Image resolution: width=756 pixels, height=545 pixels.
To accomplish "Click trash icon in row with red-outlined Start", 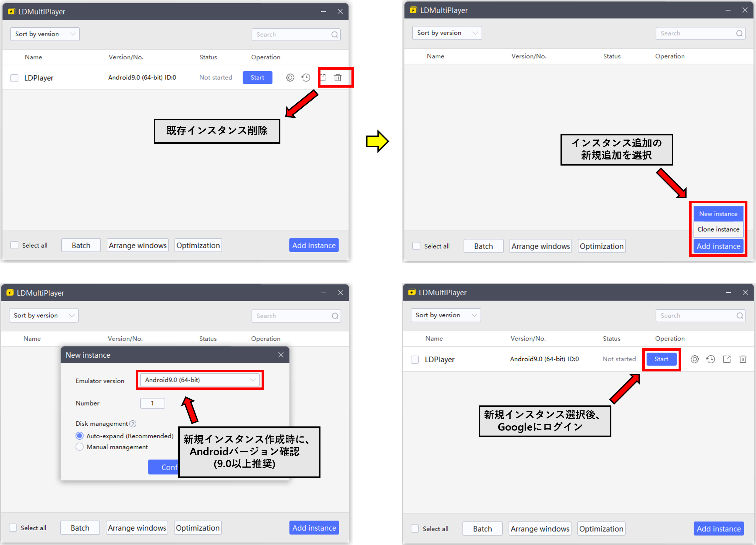I will click(743, 359).
